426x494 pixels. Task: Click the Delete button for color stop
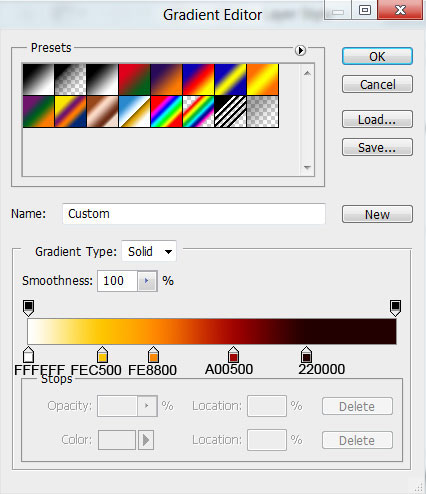[x=357, y=440]
